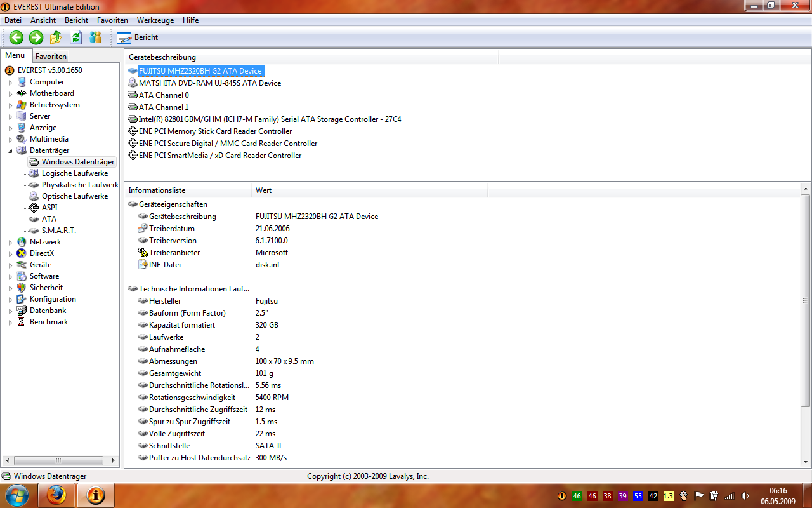
Task: Open the Hilfe menu
Action: point(190,20)
